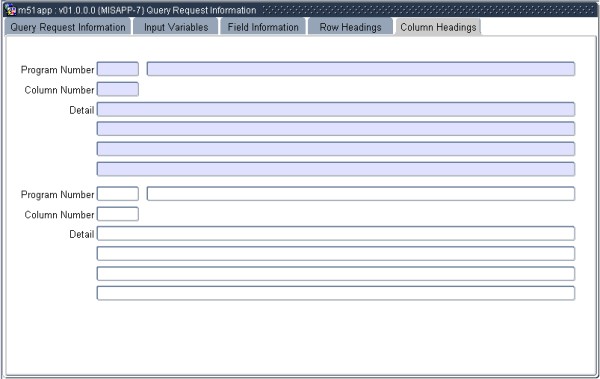Open the Input Variables tab
Screen dimensions: 600x379
[x=176, y=27]
